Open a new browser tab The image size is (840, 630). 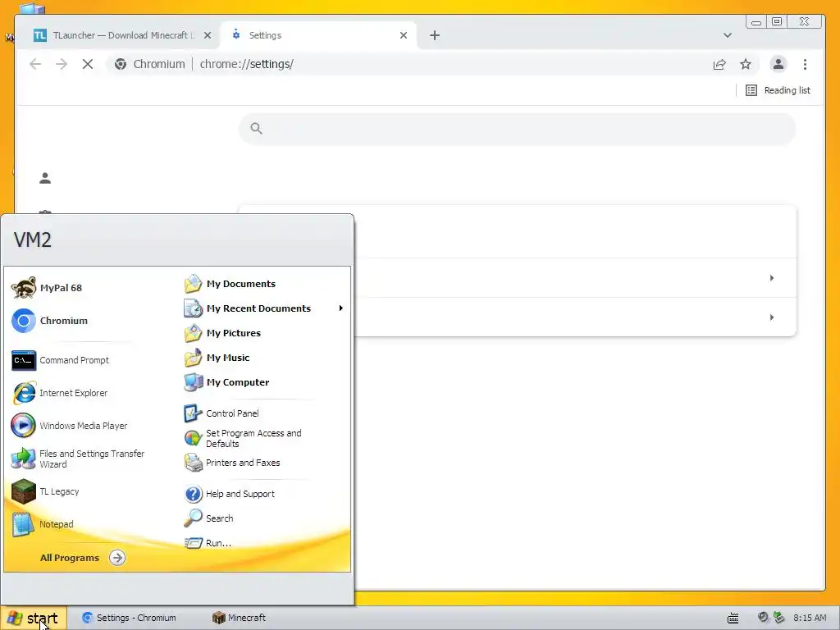435,35
